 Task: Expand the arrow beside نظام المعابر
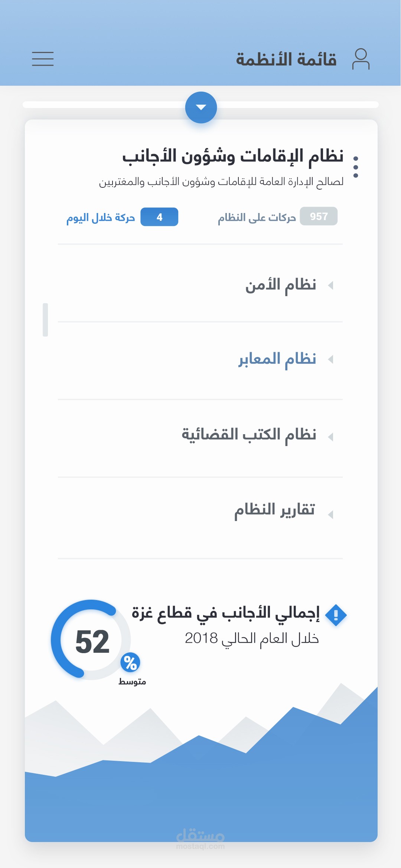pyautogui.click(x=330, y=359)
